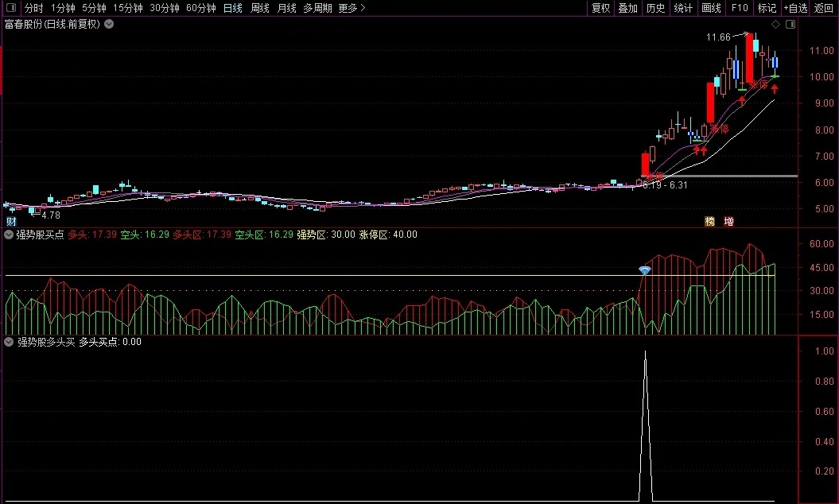Click the diamond icon above the price chart
This screenshot has width=839, height=504.
coord(775,24)
